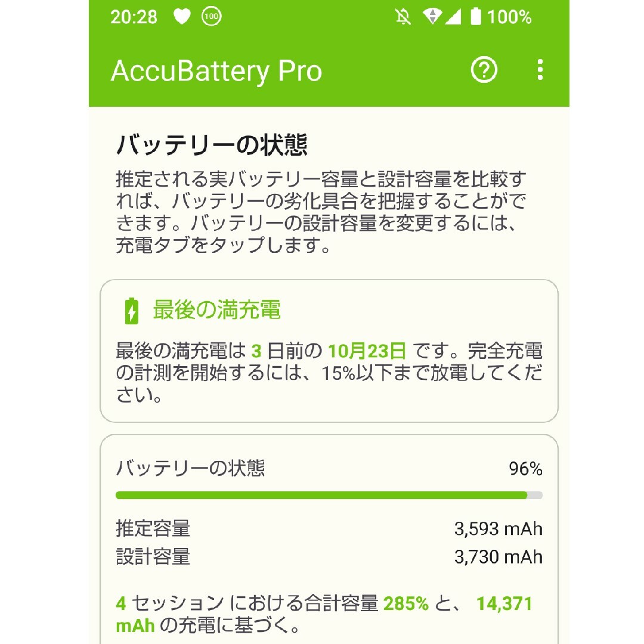This screenshot has width=644, height=644.
Task: Tap the 10月23日 date text
Action: click(x=367, y=351)
